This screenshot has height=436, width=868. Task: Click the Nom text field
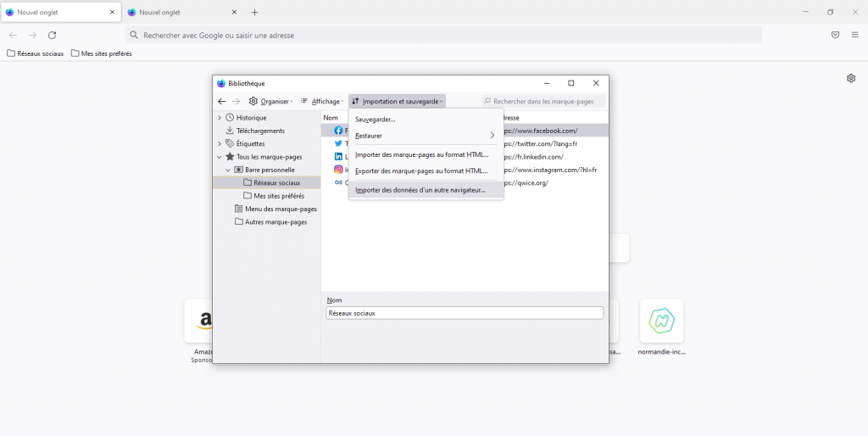(465, 313)
